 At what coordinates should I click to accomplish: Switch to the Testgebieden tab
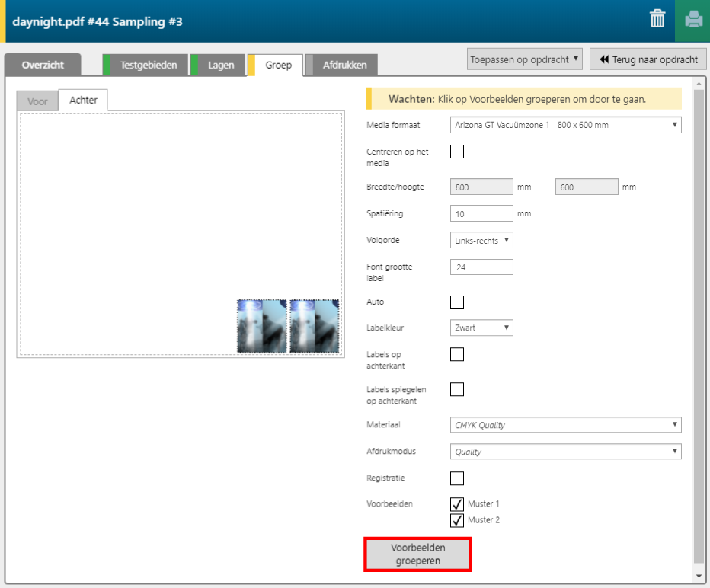click(x=148, y=65)
